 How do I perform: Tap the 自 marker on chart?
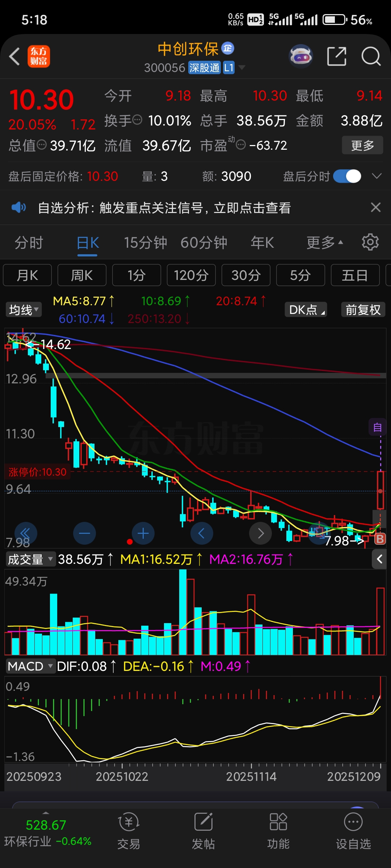(378, 427)
